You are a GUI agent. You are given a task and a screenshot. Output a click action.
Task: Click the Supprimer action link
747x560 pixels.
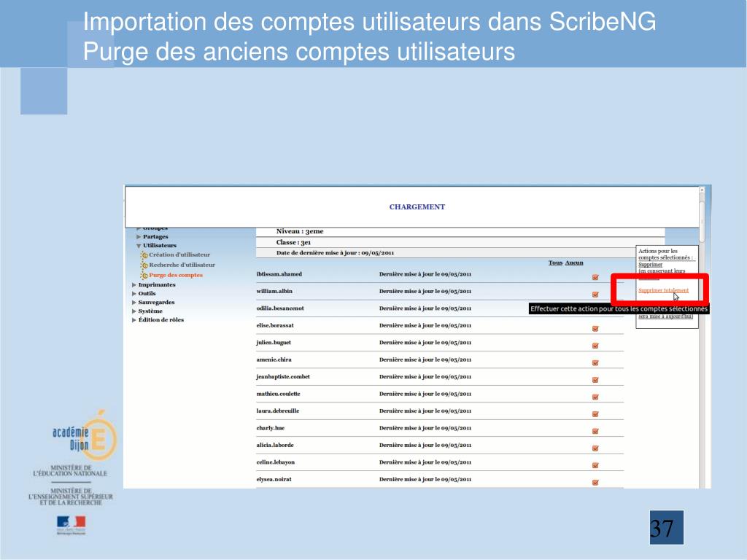click(x=650, y=264)
